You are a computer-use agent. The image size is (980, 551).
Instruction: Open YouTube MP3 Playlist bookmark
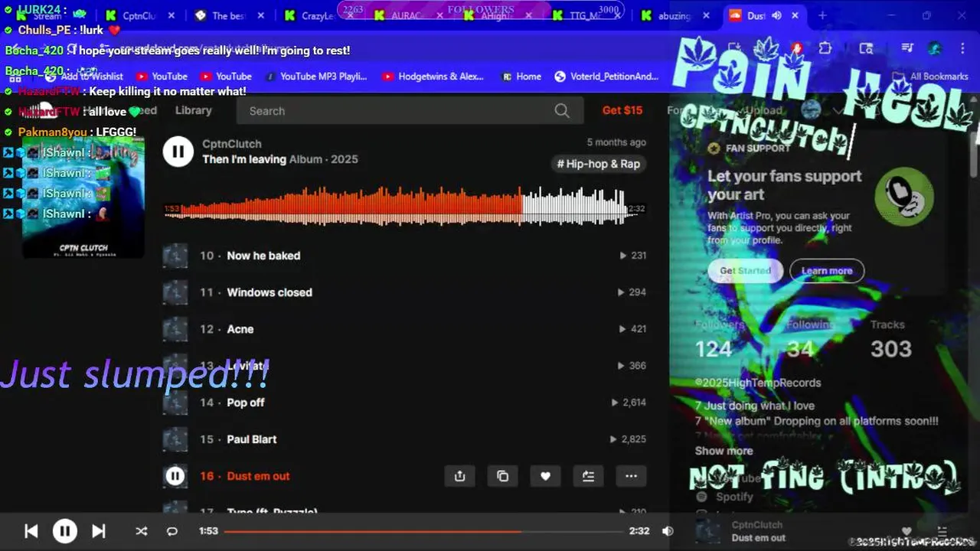tap(315, 77)
